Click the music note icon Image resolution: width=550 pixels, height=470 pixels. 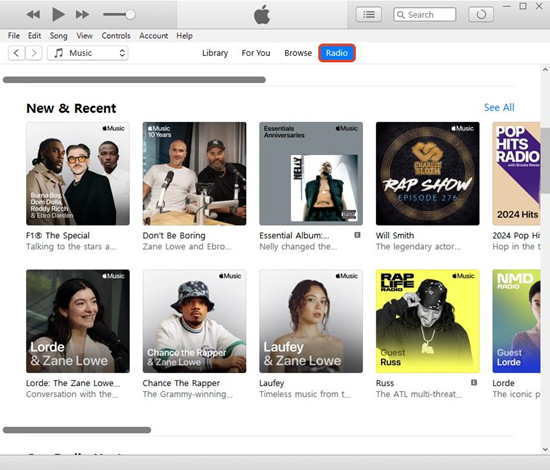(59, 53)
